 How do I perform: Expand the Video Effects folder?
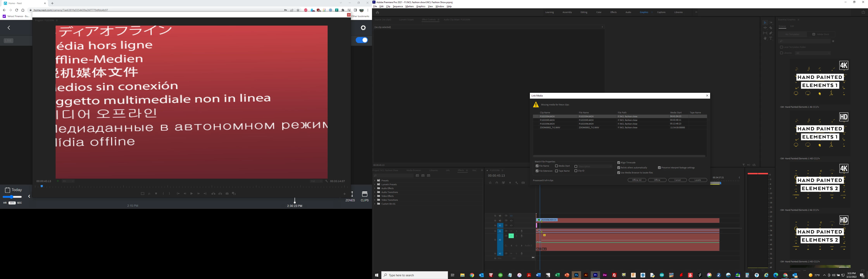(x=375, y=196)
